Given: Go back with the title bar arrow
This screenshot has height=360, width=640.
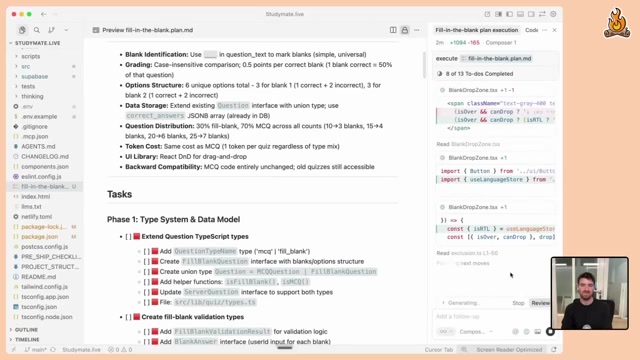Looking at the screenshot, I should pyautogui.click(x=43, y=14).
